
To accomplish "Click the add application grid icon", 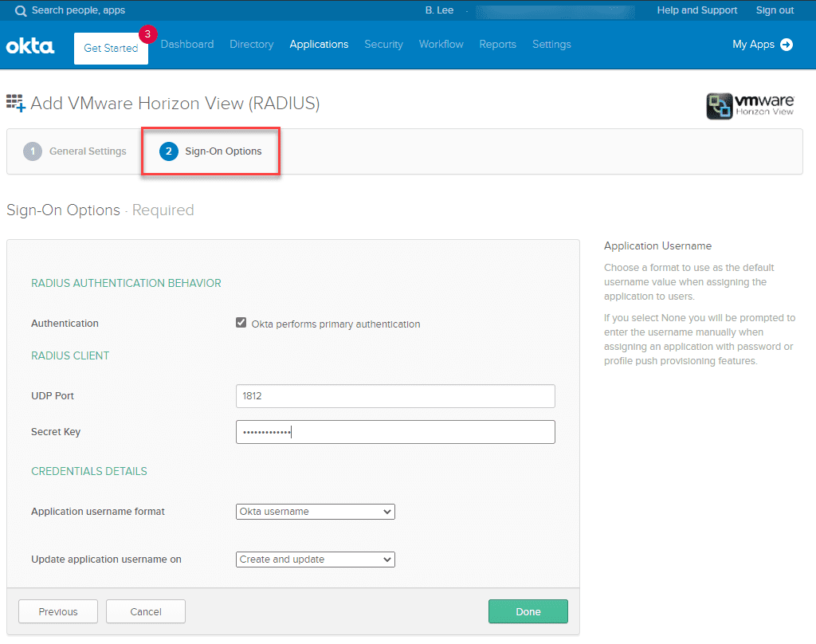I will pos(16,103).
